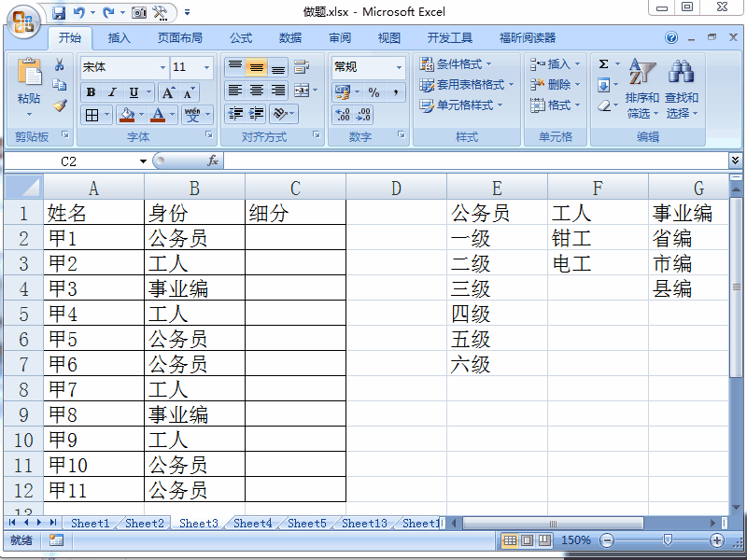Switch to the Review (审阅) tab
Screen dimensions: 747x560
340,38
